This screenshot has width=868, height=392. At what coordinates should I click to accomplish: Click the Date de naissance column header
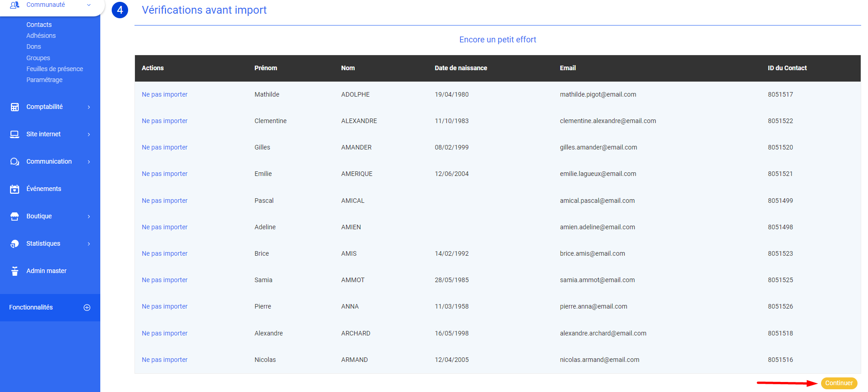pyautogui.click(x=461, y=68)
